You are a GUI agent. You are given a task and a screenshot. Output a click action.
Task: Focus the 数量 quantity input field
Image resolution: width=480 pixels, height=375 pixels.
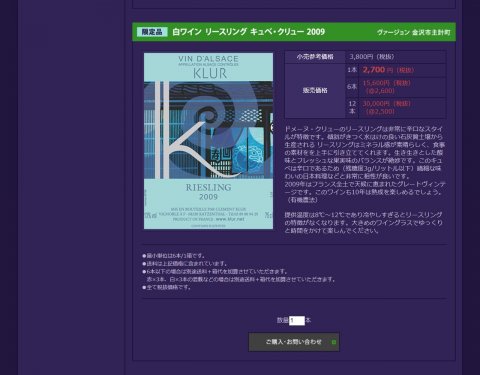(297, 321)
